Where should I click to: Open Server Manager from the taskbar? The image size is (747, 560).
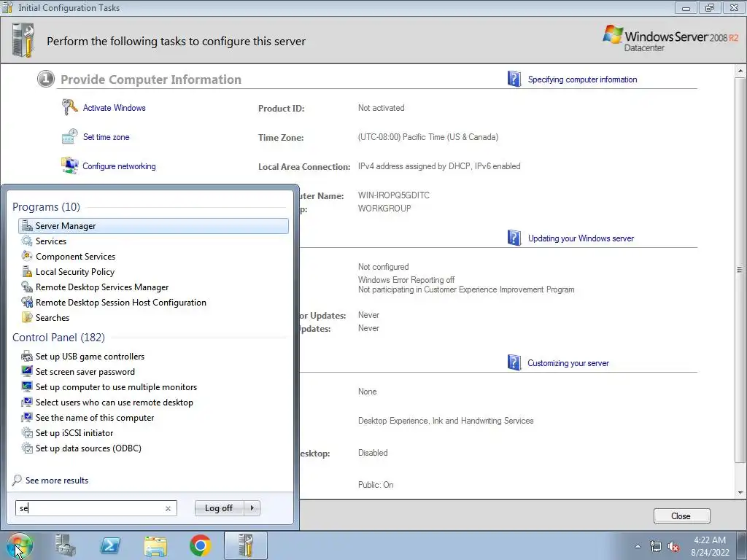click(65, 545)
